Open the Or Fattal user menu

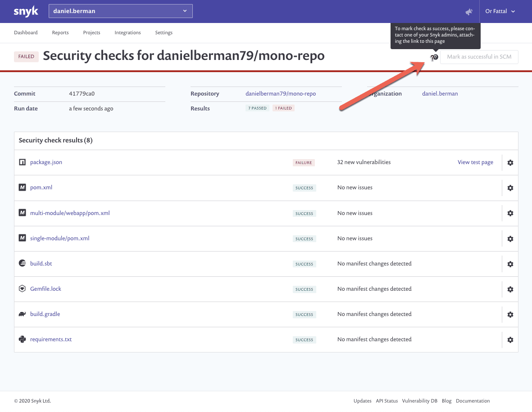point(500,11)
